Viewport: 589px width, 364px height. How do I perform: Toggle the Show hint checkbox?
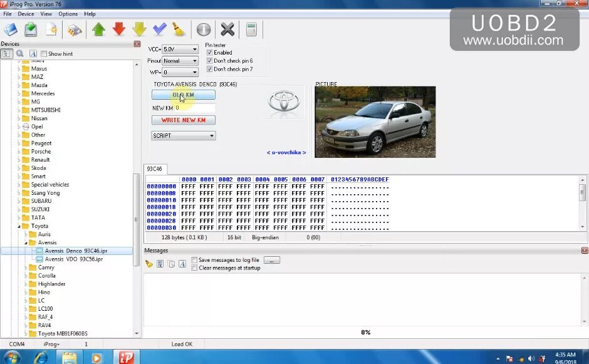(44, 54)
